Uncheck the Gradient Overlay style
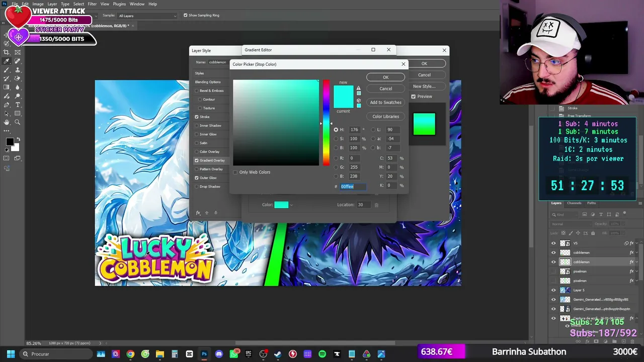Screen dimensions: 644x362 197,160
